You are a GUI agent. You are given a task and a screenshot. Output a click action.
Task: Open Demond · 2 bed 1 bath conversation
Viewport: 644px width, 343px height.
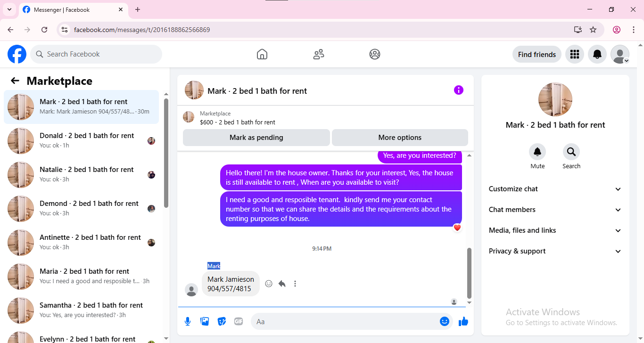[82, 209]
